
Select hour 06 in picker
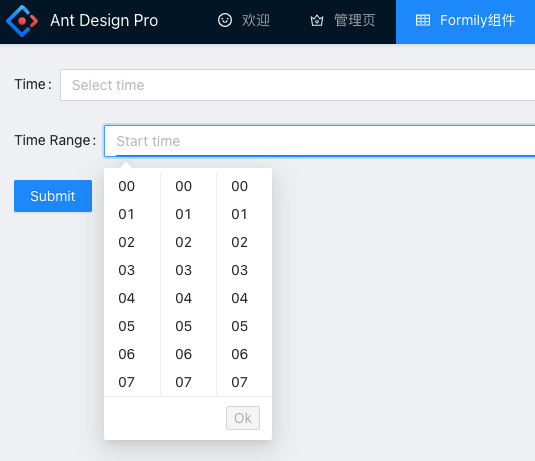coord(132,354)
